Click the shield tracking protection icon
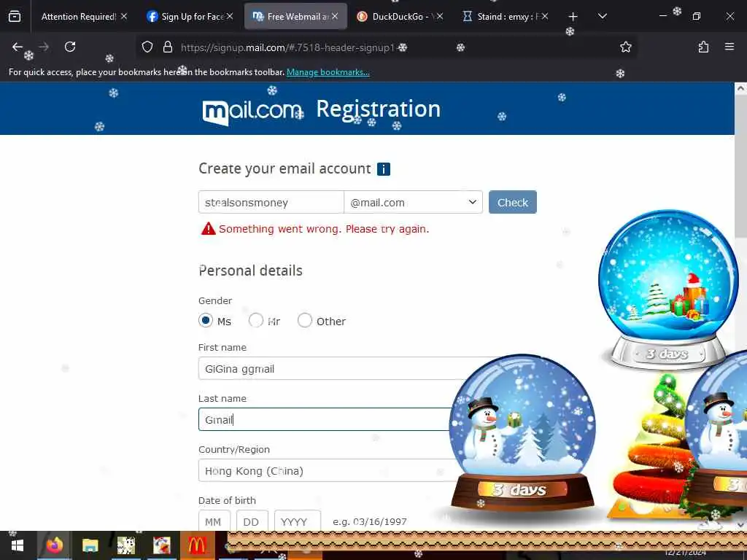The width and height of the screenshot is (747, 560). (x=147, y=47)
